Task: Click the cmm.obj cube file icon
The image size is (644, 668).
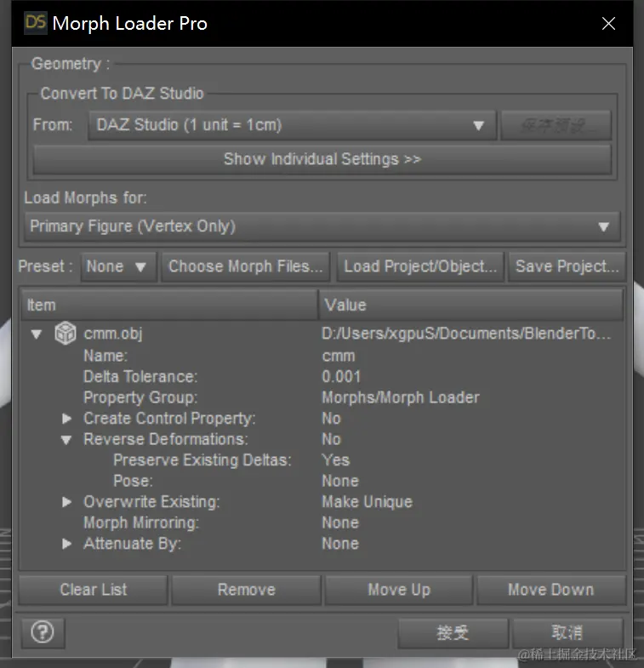Action: 66,333
